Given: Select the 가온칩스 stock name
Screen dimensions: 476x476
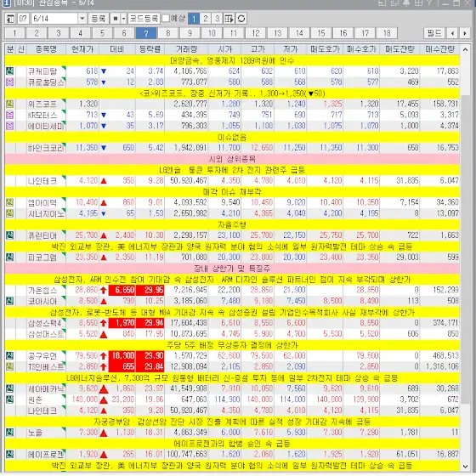Looking at the screenshot, I should point(42,290).
